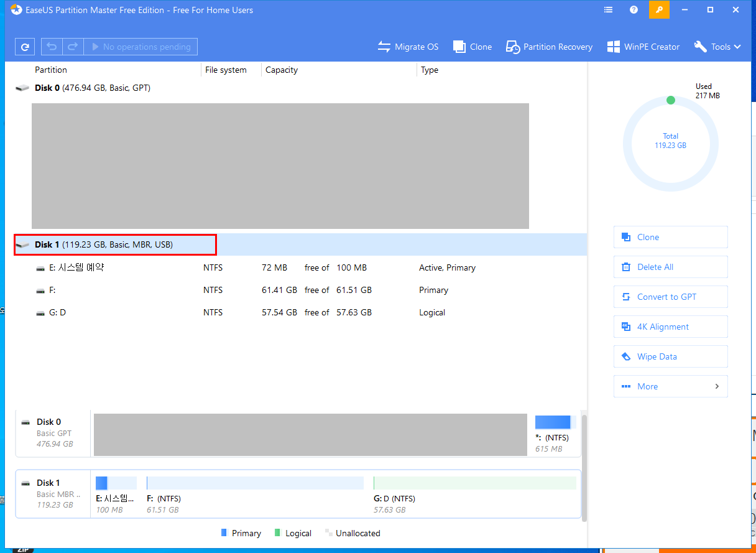The height and width of the screenshot is (553, 756).
Task: Click the help question mark icon
Action: tap(634, 10)
